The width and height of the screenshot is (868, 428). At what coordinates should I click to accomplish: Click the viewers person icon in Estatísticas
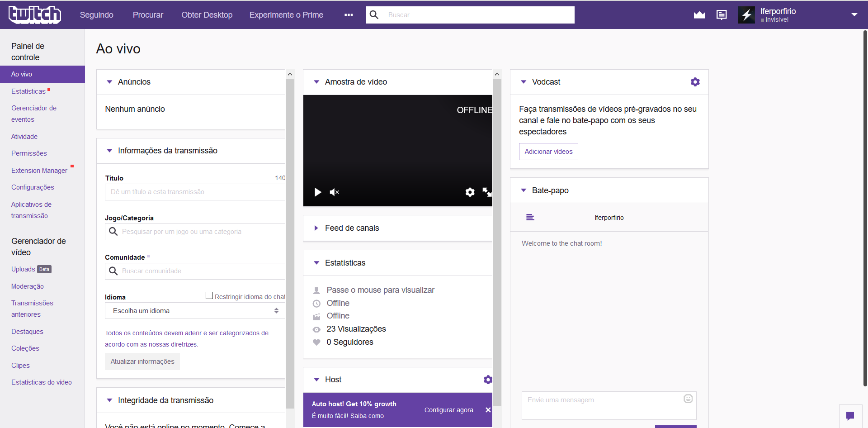pyautogui.click(x=316, y=290)
